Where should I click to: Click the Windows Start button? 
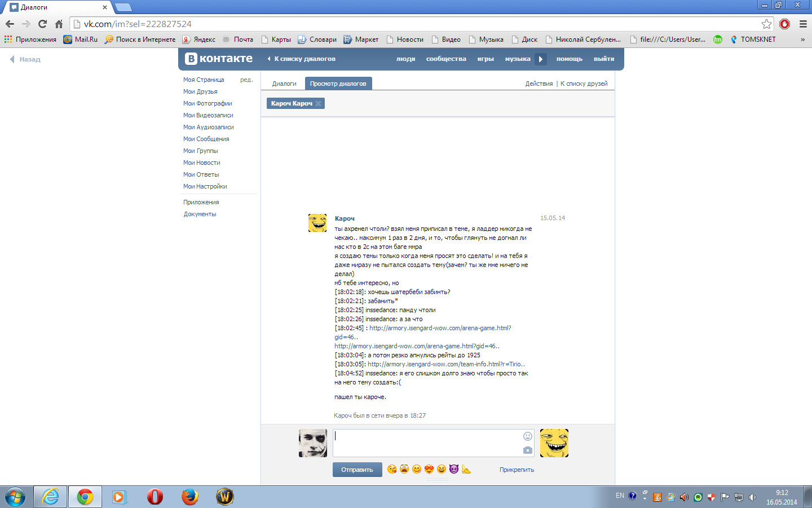tap(15, 497)
